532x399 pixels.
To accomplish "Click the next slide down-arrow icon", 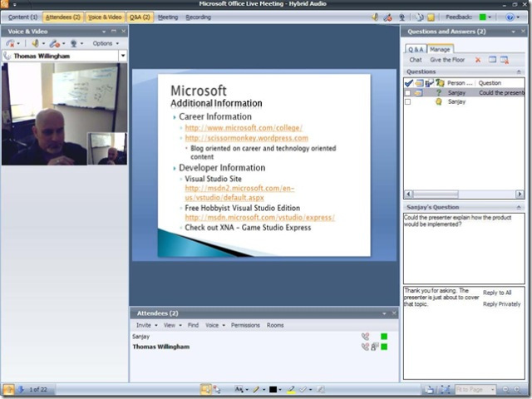I will 21,390.
